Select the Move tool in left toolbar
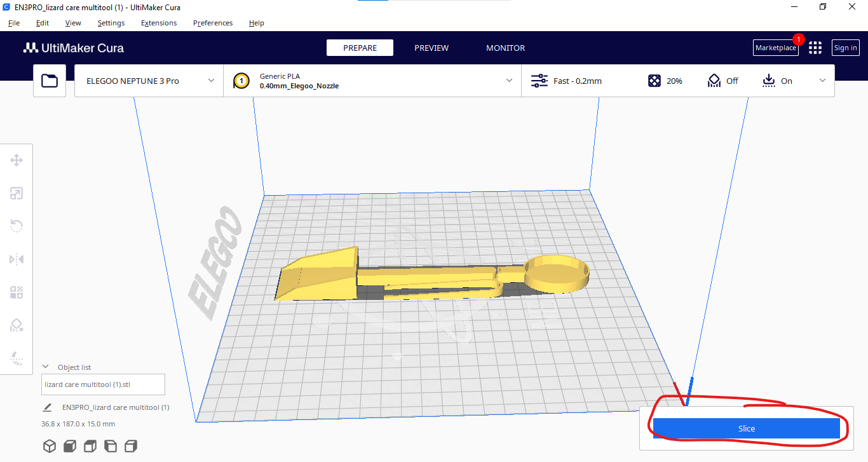868x462 pixels. pyautogui.click(x=17, y=160)
